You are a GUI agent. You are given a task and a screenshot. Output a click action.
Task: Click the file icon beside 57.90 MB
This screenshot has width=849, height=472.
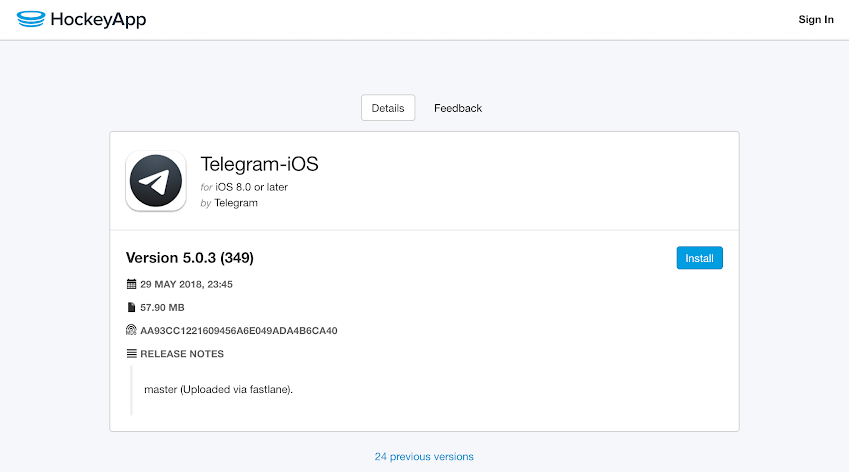[131, 307]
